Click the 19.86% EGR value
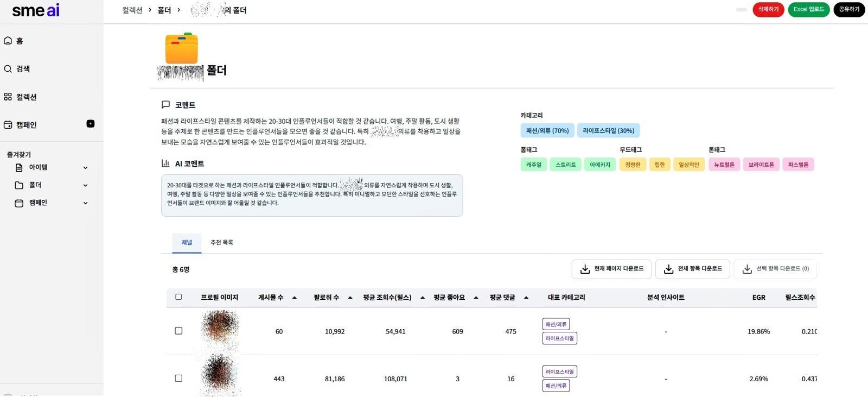The height and width of the screenshot is (397, 868). point(758,331)
